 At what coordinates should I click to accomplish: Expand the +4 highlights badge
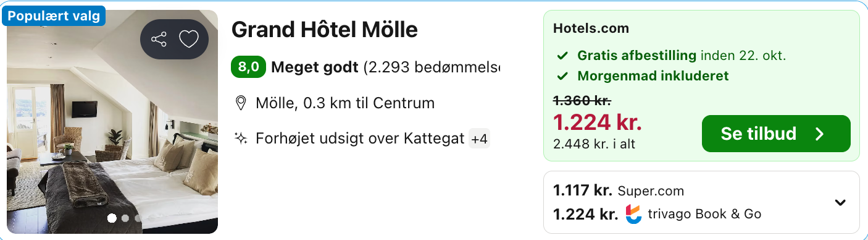click(479, 139)
